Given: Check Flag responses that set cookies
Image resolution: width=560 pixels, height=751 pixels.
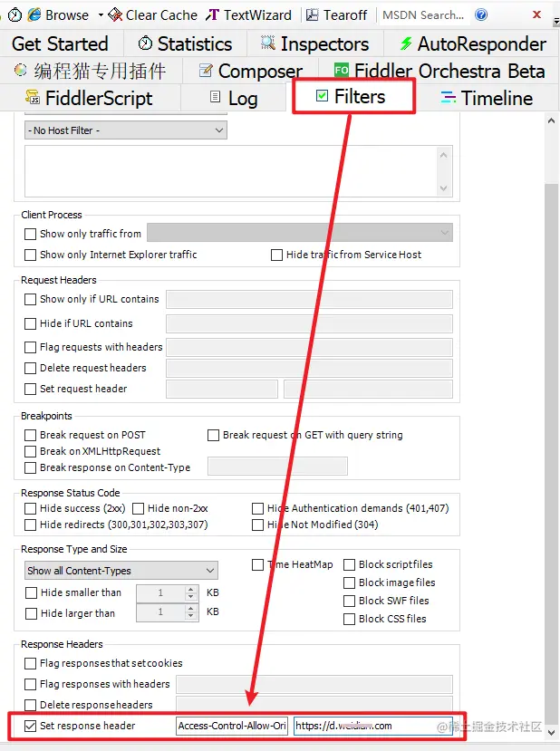Looking at the screenshot, I should coord(30,663).
